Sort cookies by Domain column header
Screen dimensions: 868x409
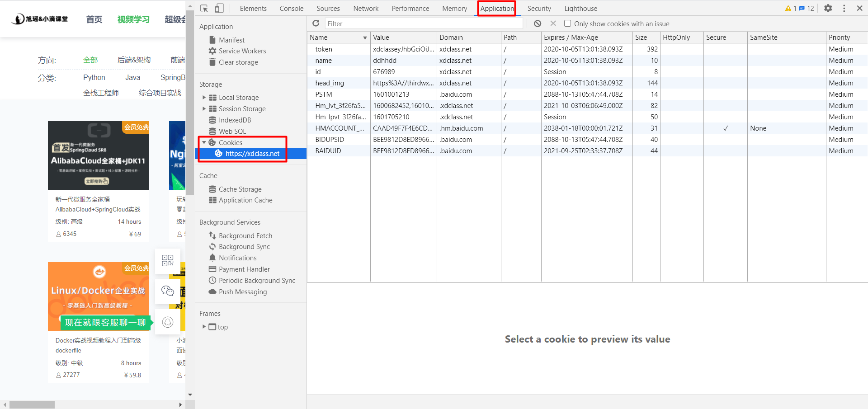click(x=469, y=37)
